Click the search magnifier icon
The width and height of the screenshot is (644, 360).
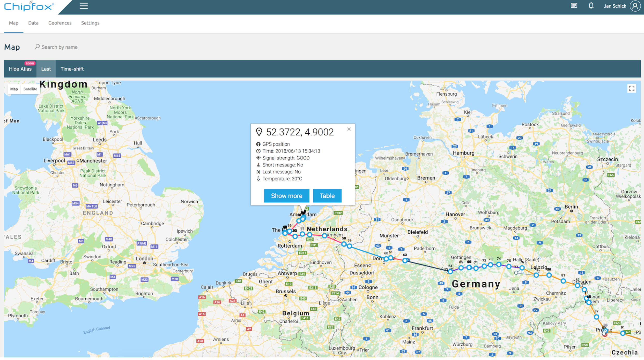tap(37, 47)
